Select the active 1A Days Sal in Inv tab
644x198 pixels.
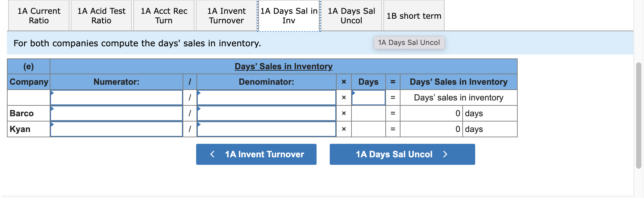pyautogui.click(x=289, y=15)
